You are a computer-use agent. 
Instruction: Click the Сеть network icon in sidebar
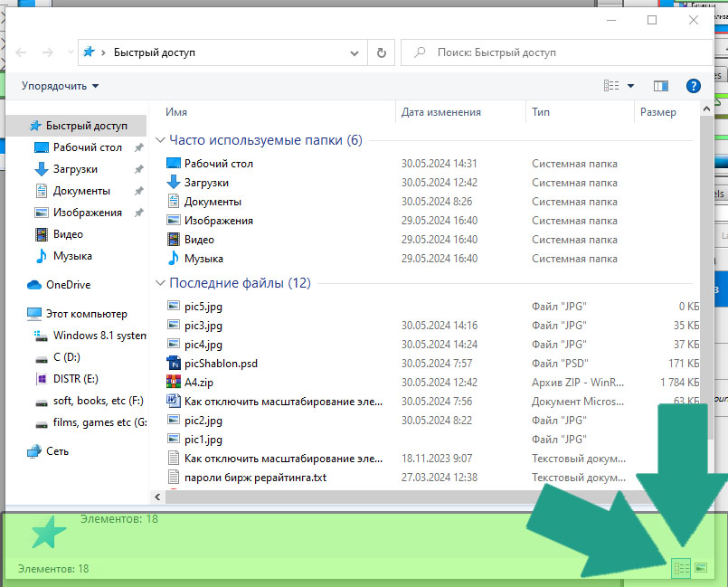point(34,451)
